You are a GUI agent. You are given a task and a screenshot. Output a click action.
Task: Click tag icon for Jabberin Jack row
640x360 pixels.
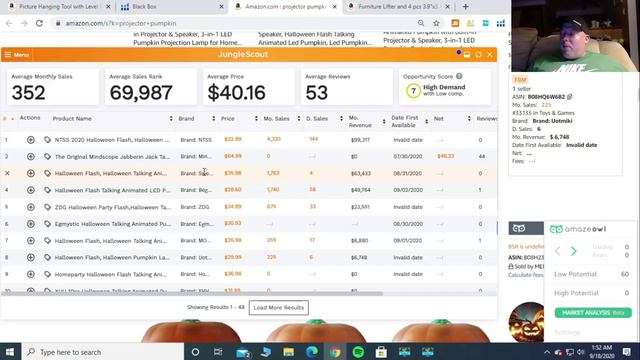47,157
